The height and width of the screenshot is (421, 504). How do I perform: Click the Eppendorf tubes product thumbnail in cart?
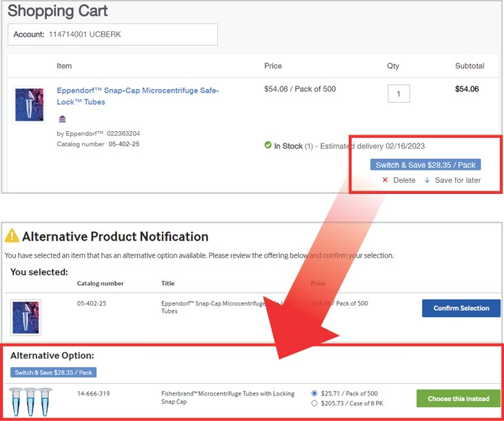pos(29,104)
